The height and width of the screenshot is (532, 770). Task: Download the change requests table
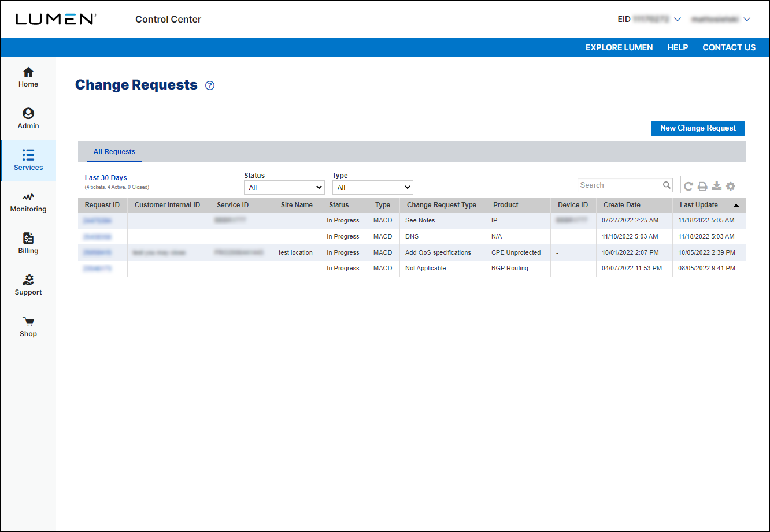(x=716, y=186)
